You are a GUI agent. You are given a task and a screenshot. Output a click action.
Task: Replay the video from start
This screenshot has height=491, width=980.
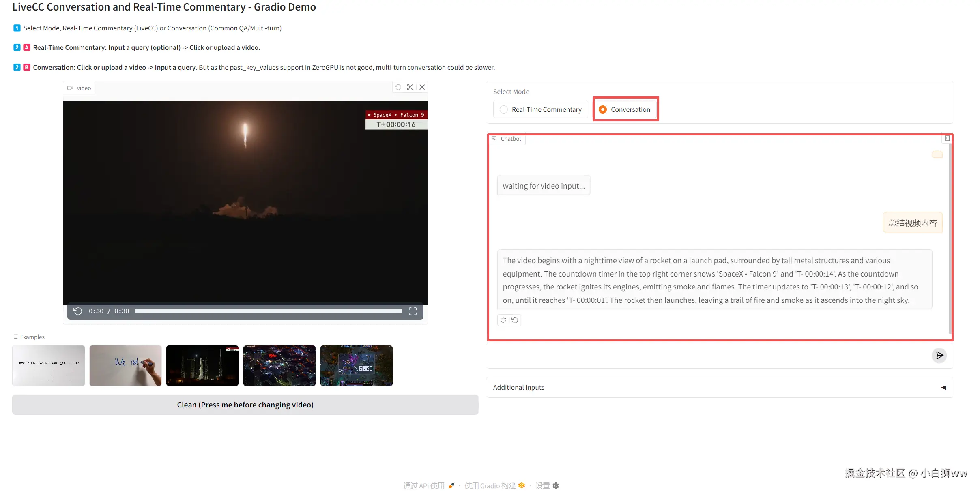pyautogui.click(x=78, y=311)
